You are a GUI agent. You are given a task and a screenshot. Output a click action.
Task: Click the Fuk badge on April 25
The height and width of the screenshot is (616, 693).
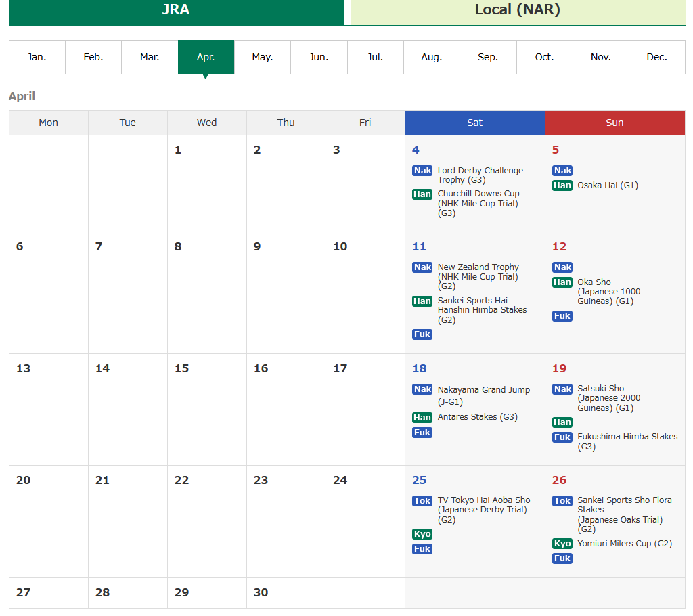(x=422, y=549)
